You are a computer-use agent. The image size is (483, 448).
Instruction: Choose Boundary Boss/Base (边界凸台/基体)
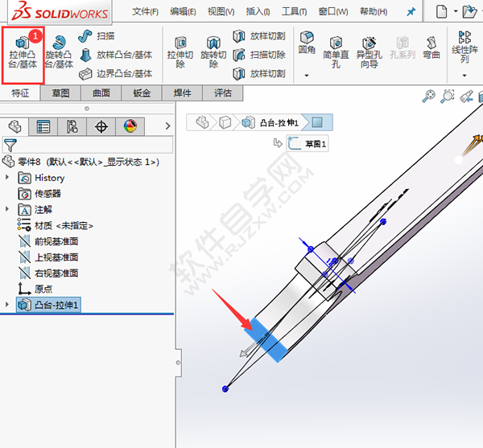point(115,73)
